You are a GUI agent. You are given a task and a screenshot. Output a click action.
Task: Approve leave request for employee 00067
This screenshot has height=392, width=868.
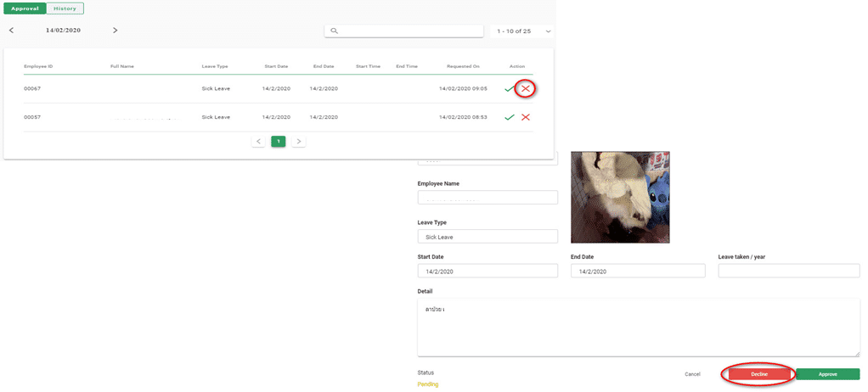[509, 88]
